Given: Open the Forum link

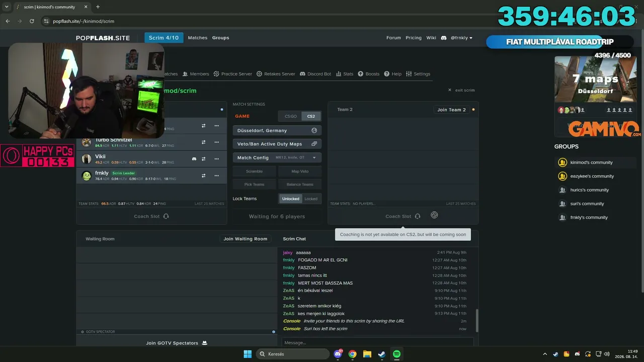Looking at the screenshot, I should click(393, 38).
